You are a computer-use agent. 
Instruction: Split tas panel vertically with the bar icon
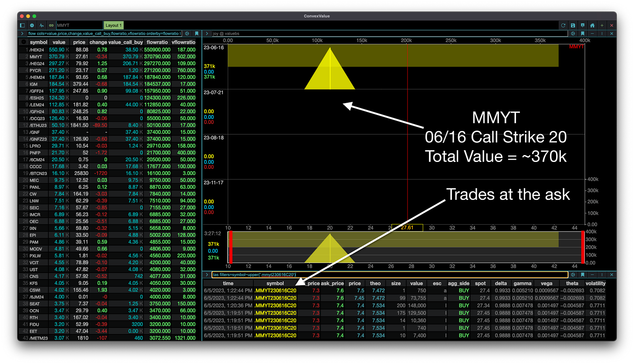(x=602, y=275)
